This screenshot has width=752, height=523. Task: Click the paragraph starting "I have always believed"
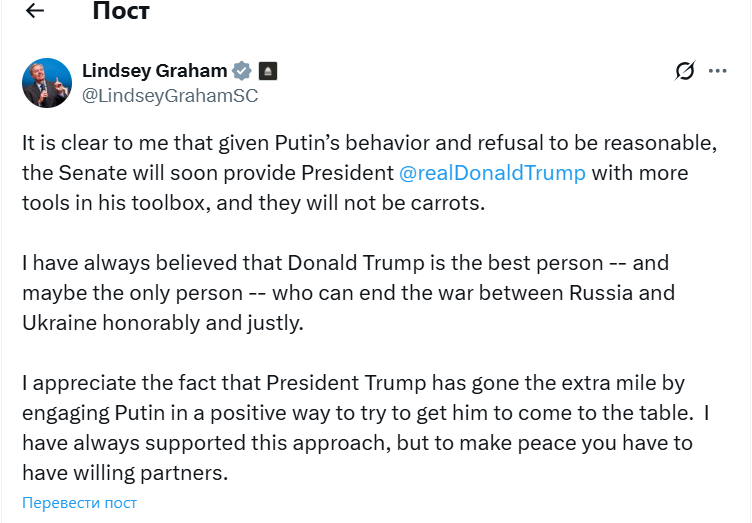(348, 293)
